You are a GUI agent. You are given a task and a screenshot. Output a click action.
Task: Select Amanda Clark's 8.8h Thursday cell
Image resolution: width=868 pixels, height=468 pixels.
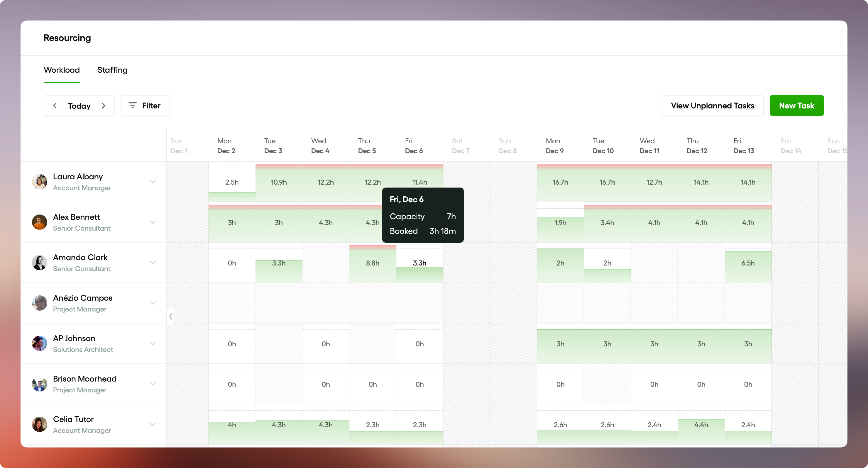pos(372,263)
